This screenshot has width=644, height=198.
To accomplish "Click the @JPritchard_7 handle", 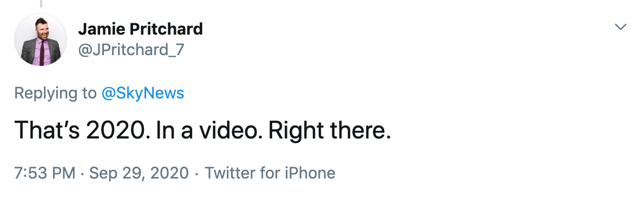I will click(131, 50).
